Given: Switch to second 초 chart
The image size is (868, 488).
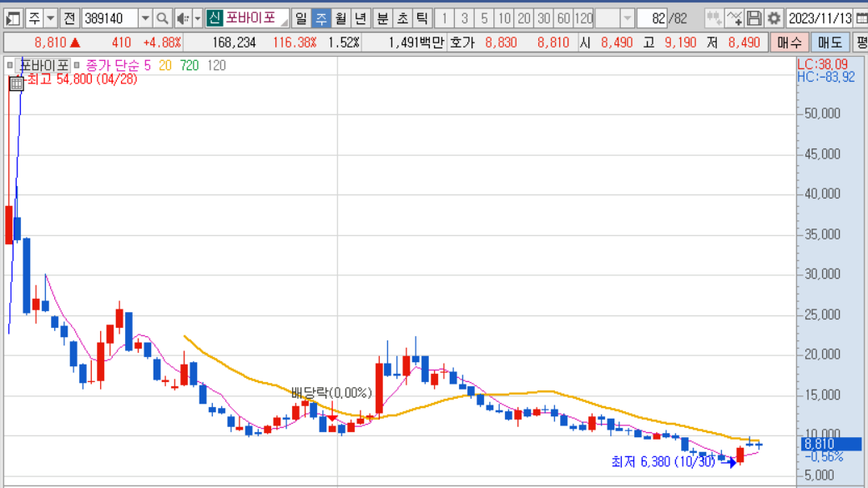Looking at the screenshot, I should tap(402, 19).
